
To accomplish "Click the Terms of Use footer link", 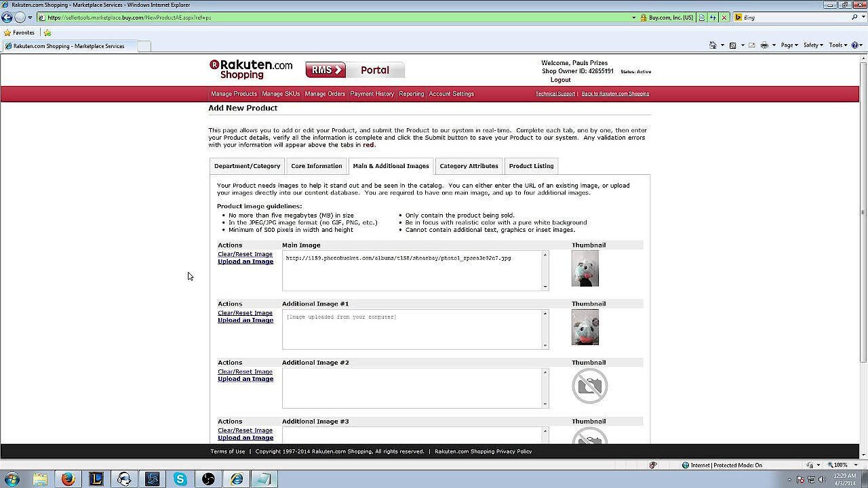I will tap(228, 451).
